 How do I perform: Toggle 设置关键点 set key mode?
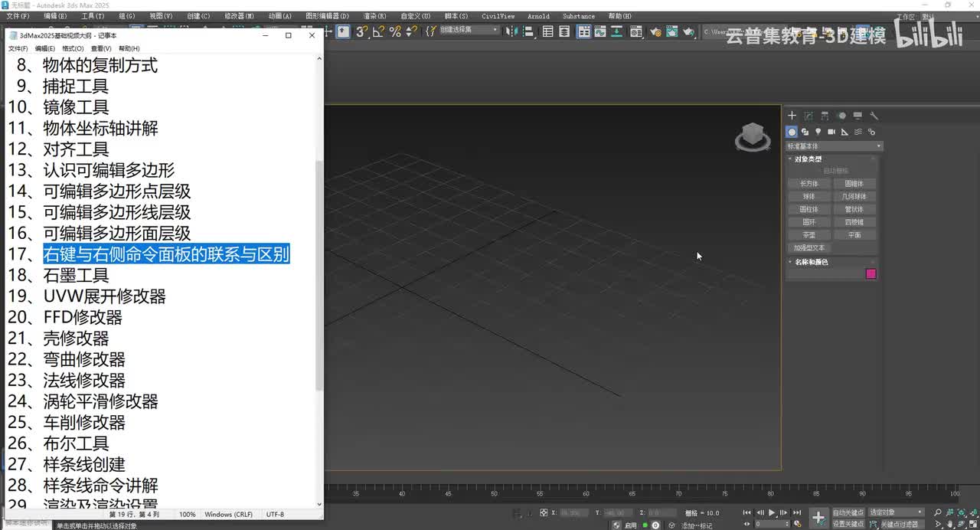tap(848, 524)
